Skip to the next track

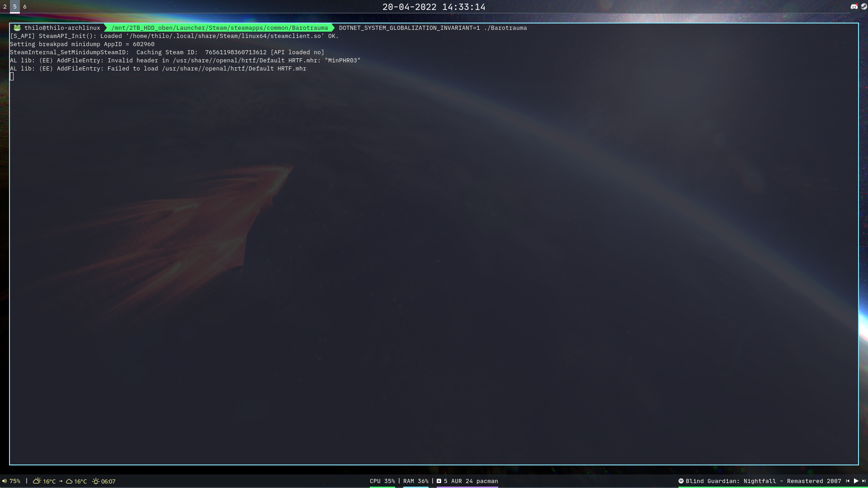point(864,481)
